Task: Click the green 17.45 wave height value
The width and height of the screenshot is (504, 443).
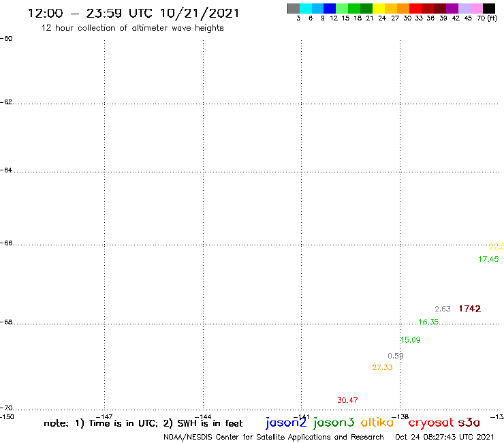Action: pos(488,259)
